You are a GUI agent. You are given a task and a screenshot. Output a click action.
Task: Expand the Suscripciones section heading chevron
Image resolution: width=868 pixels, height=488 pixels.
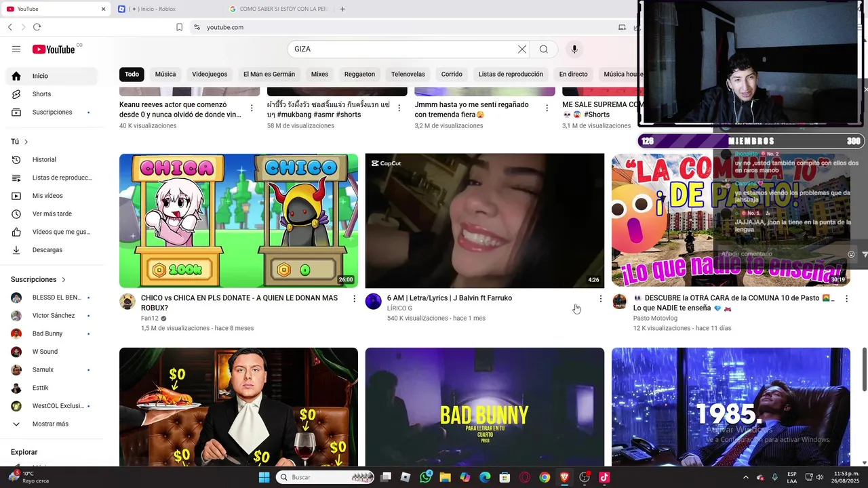64,279
